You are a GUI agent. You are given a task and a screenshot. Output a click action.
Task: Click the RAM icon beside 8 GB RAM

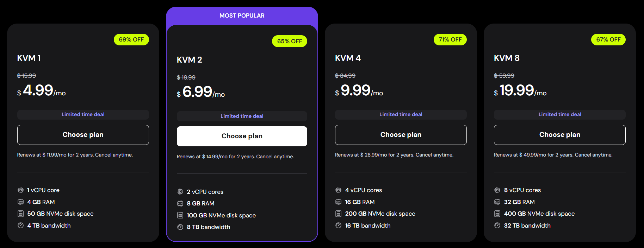pyautogui.click(x=180, y=204)
